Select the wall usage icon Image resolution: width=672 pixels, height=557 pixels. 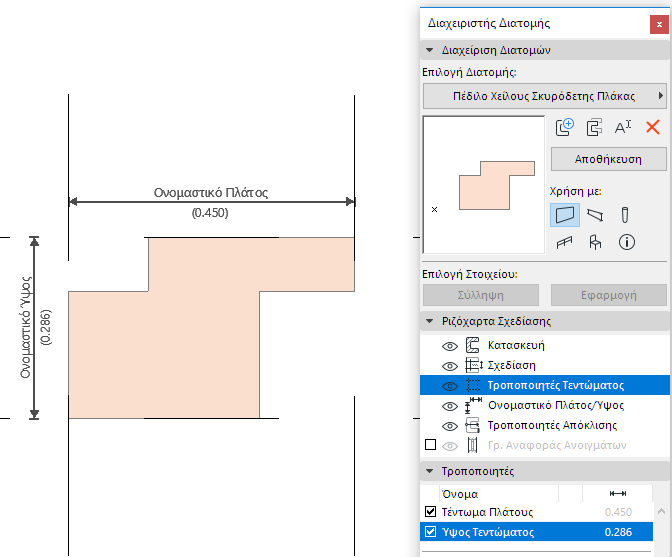[565, 215]
